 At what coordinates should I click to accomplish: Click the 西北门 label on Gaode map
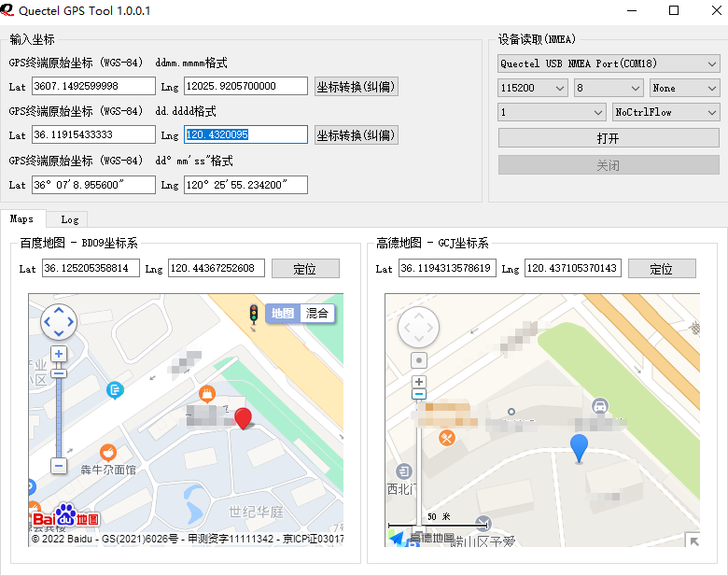(401, 489)
